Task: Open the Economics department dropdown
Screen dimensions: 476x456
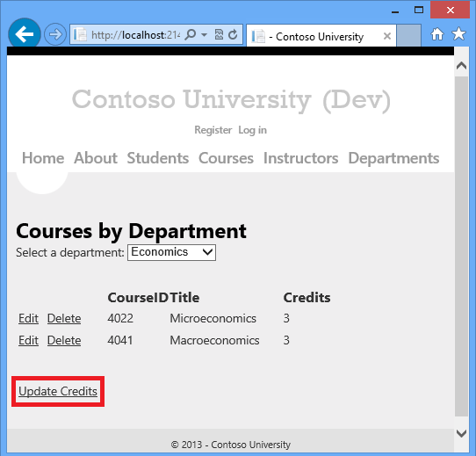Action: [171, 252]
